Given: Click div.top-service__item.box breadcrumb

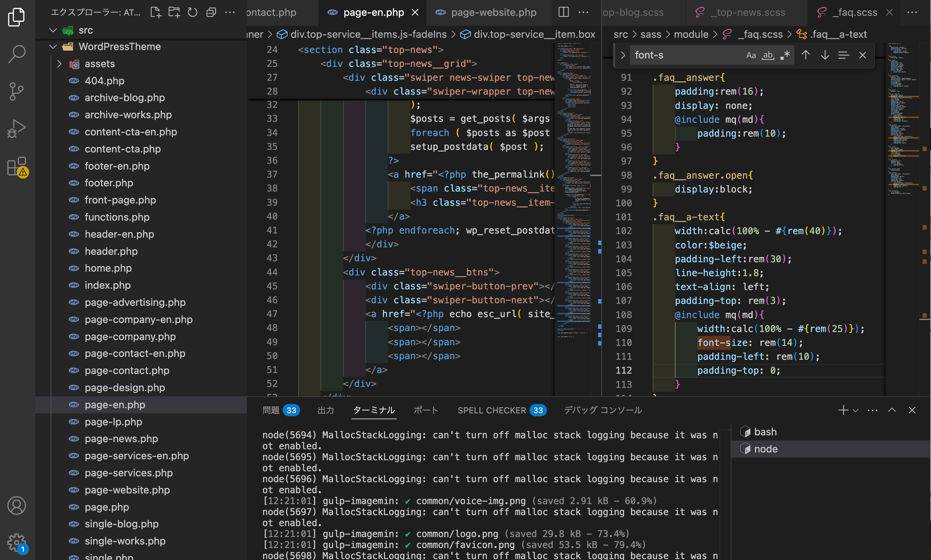Looking at the screenshot, I should point(528,34).
